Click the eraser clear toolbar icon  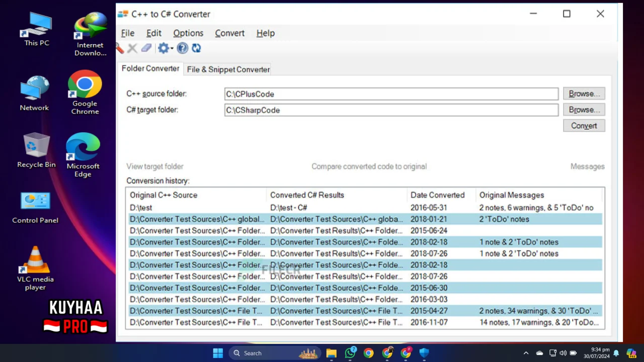(x=146, y=48)
